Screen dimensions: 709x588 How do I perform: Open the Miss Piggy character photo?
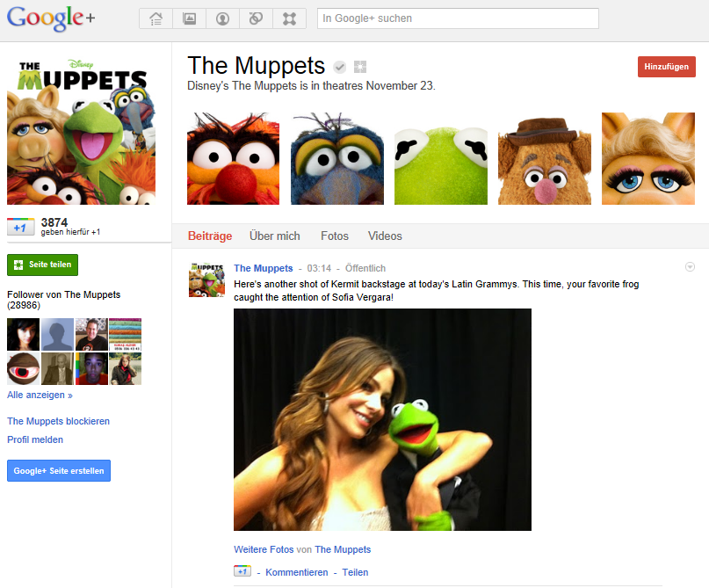(648, 158)
